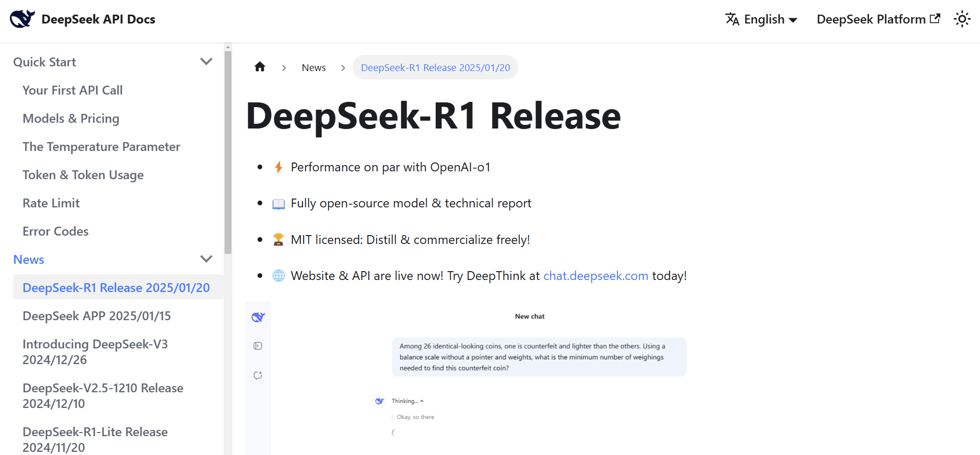Collapse the Quick Start section chevron
The width and height of the screenshot is (980, 455).
(206, 62)
